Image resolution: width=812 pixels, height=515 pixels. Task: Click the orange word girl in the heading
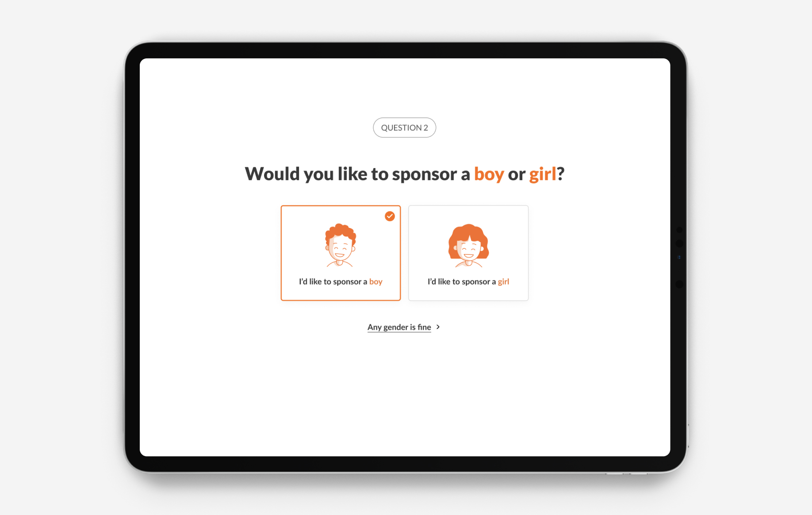pos(543,174)
